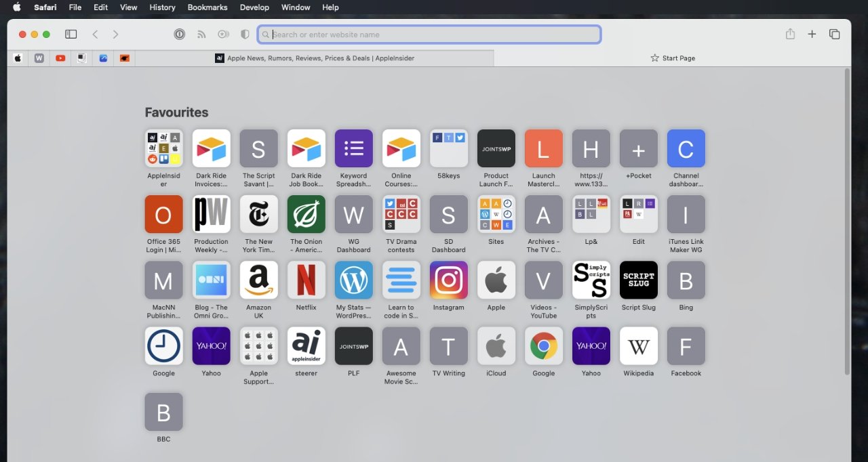Open Channel dashboard favourite
This screenshot has height=462, width=868.
pos(686,148)
